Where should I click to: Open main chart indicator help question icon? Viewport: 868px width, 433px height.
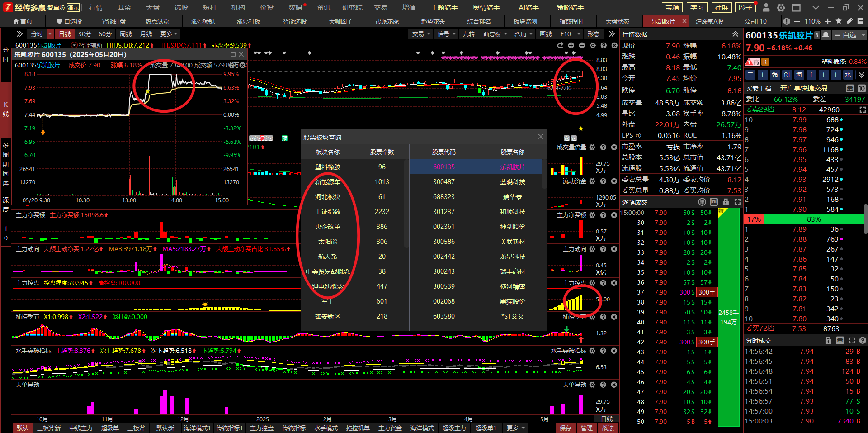click(604, 45)
